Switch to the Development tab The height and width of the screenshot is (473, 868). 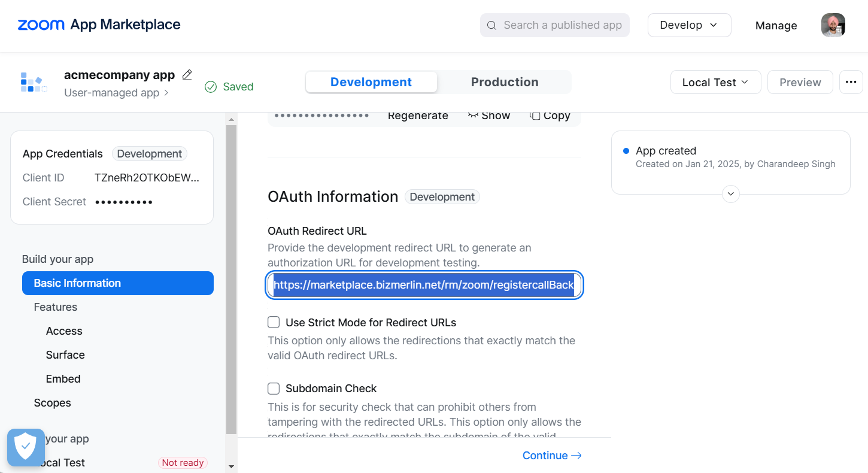[x=371, y=82]
